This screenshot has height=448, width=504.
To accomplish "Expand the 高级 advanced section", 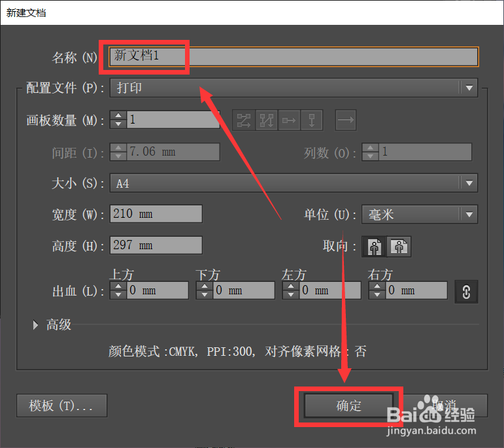I will 35,325.
